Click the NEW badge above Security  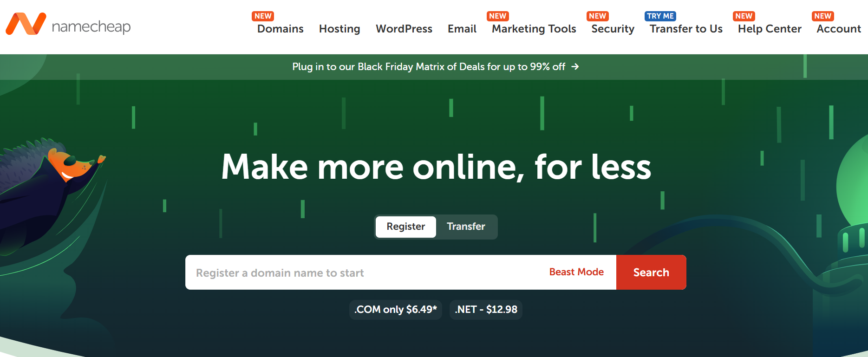[x=598, y=16]
